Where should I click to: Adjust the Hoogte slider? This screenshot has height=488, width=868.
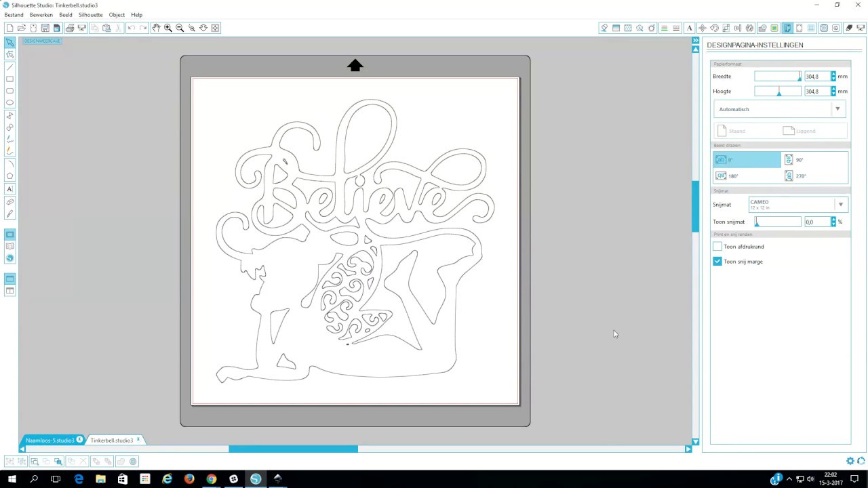tap(778, 91)
